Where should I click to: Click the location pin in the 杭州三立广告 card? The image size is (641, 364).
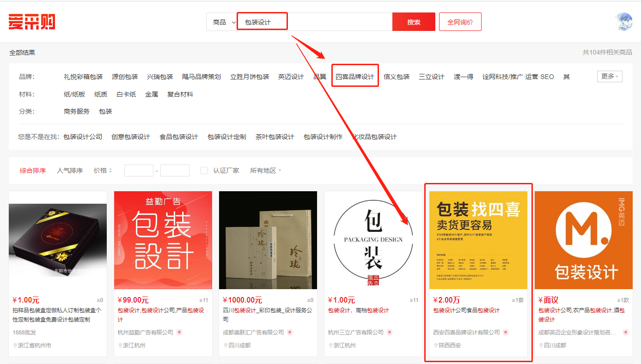pos(330,346)
